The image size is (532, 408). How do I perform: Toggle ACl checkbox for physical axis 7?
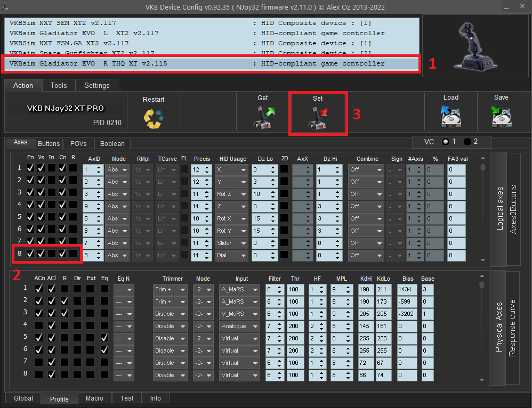(52, 362)
